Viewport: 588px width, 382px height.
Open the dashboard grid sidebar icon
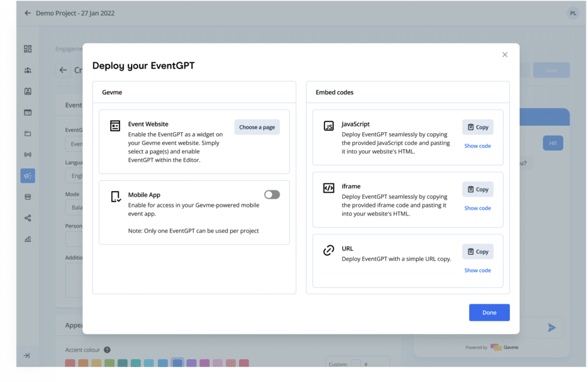[28, 49]
